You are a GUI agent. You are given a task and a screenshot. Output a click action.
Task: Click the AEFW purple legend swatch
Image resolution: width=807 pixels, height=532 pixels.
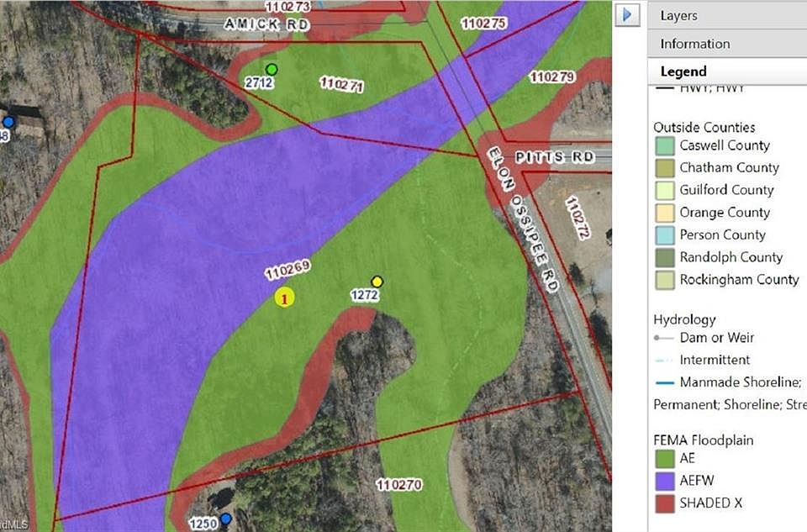664,481
